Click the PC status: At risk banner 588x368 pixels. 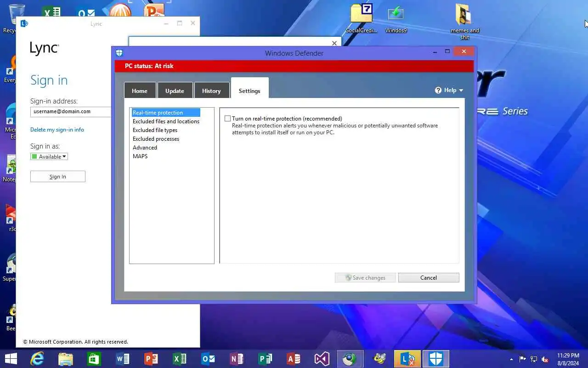294,66
